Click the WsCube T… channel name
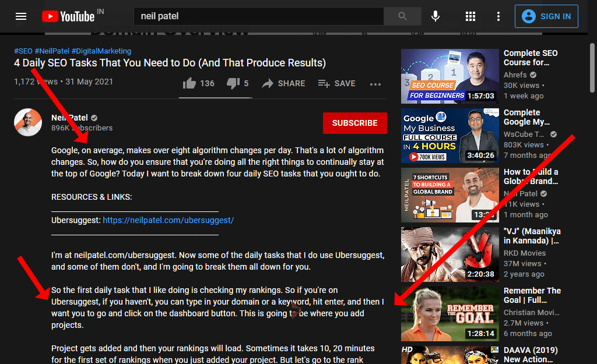The width and height of the screenshot is (597, 364). (x=524, y=135)
